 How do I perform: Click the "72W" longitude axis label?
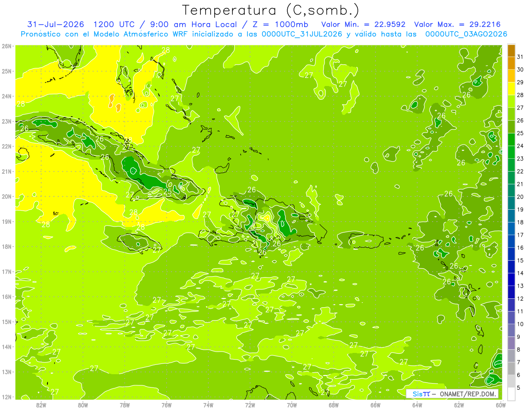[250, 405]
